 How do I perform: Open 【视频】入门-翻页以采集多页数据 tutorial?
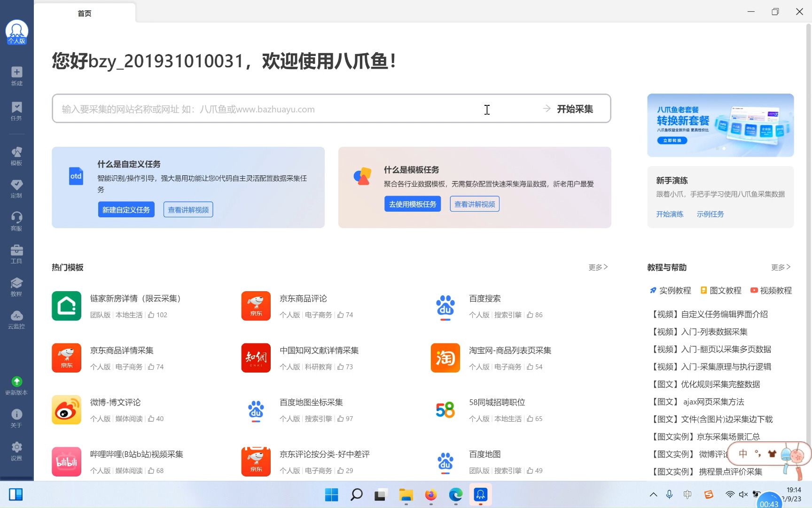(710, 349)
